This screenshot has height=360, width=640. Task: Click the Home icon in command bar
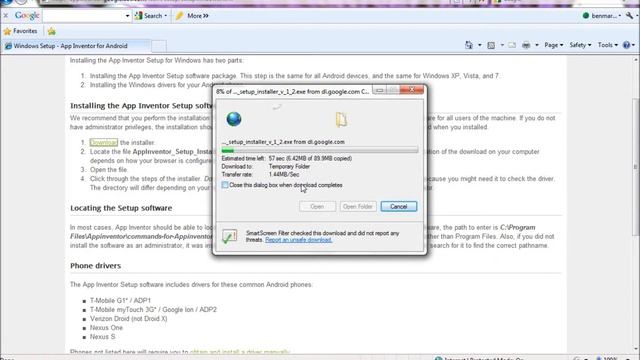tap(469, 45)
